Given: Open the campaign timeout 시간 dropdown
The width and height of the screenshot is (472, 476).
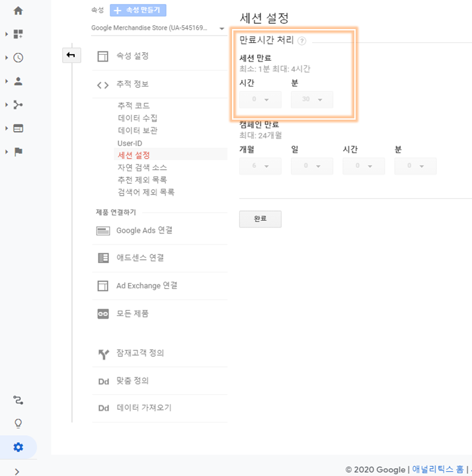Looking at the screenshot, I should click(364, 166).
